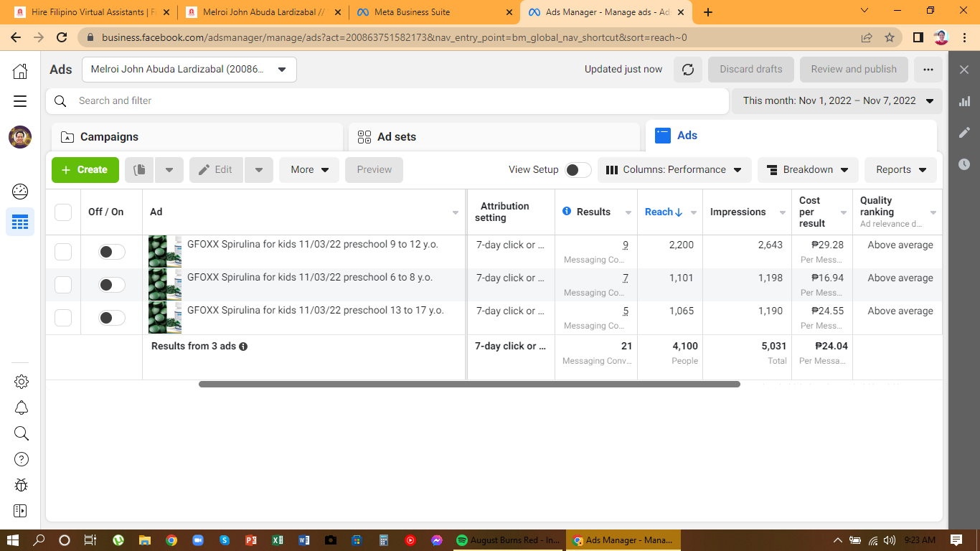Open the Reports dropdown
980x551 pixels.
[x=900, y=170]
